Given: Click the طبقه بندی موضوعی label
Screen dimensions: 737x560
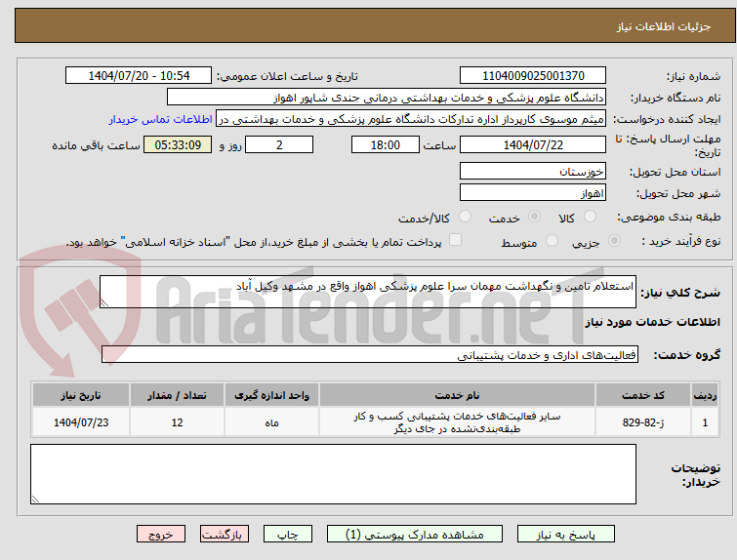Looking at the screenshot, I should 669,217.
